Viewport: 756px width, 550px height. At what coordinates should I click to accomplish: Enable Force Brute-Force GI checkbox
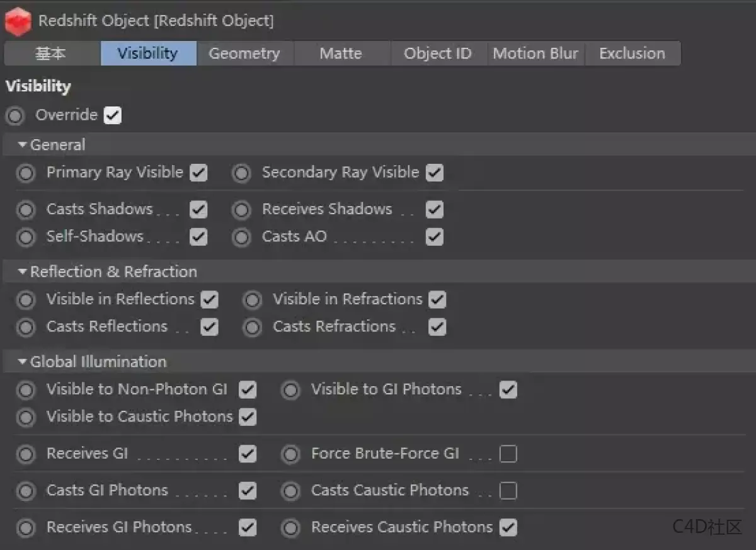[508, 454]
